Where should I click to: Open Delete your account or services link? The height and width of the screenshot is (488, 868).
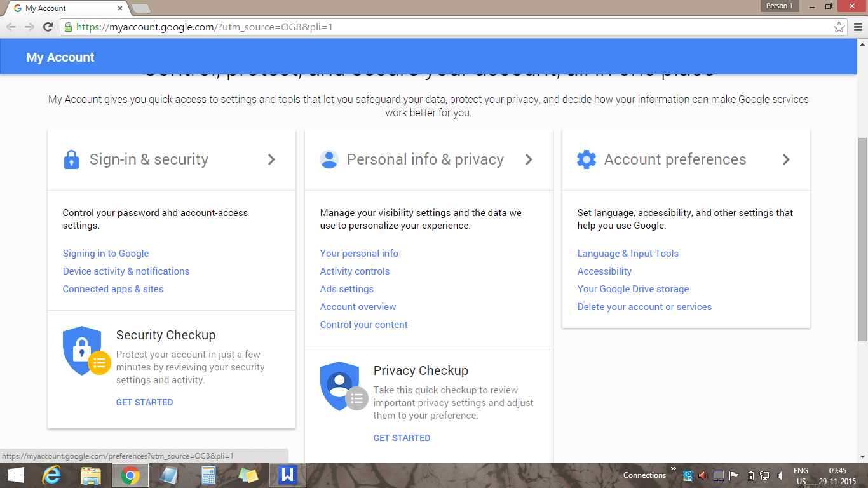pos(644,307)
